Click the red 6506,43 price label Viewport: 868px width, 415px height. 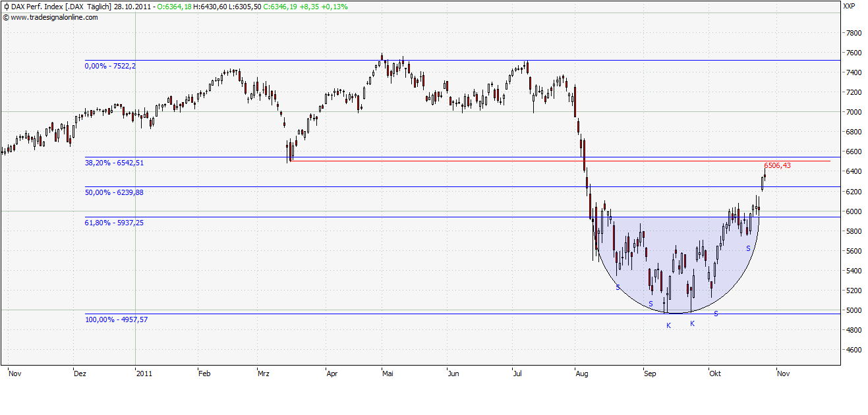(777, 166)
